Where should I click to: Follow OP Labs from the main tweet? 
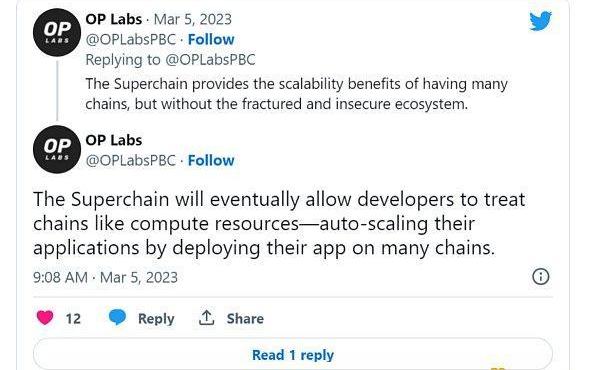tap(211, 160)
